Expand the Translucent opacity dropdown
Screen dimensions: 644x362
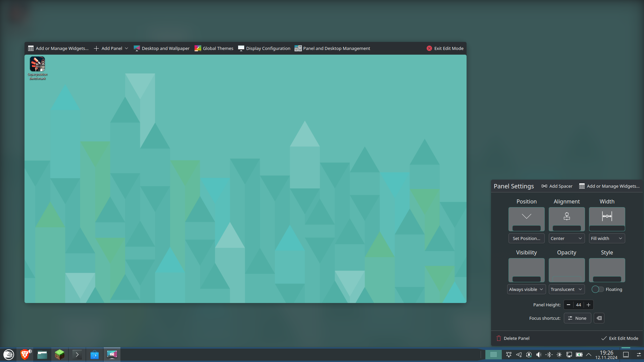567,289
